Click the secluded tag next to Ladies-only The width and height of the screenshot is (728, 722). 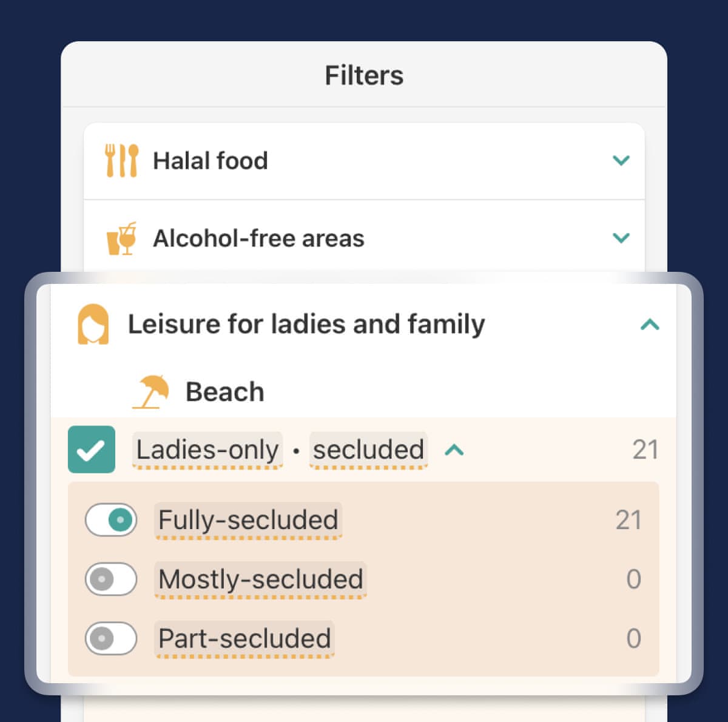pos(368,450)
